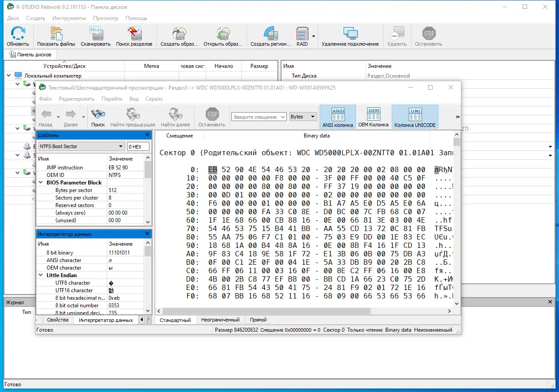Toggle the Колонка UNICODE column

(415, 117)
